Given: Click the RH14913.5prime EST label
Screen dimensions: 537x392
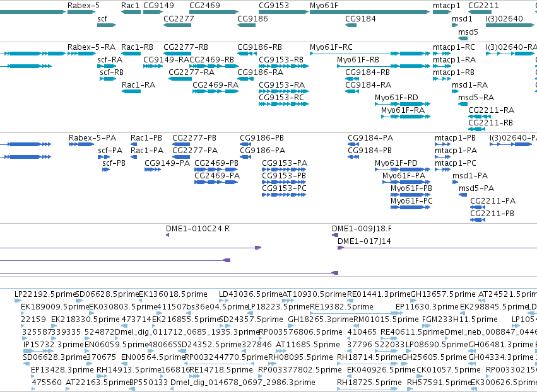Looking at the screenshot, I should click(129, 370).
